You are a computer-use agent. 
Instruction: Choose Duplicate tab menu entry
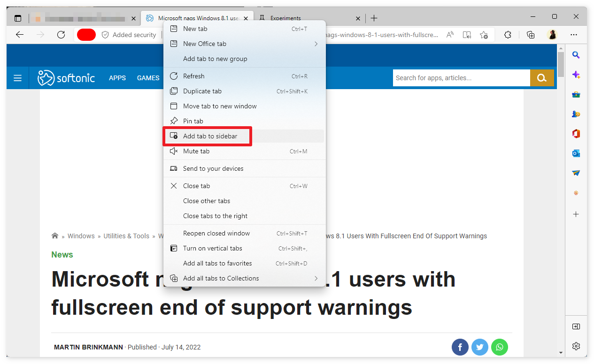coord(202,91)
